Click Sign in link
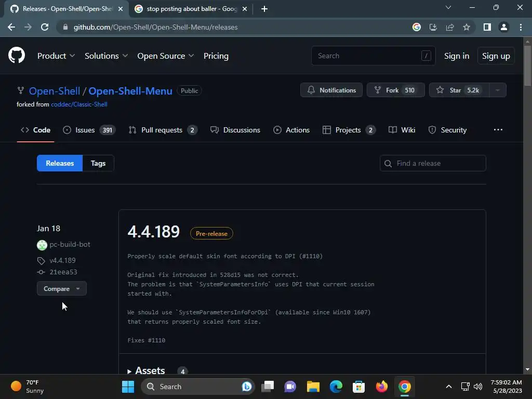Image resolution: width=532 pixels, height=399 pixels. click(457, 56)
